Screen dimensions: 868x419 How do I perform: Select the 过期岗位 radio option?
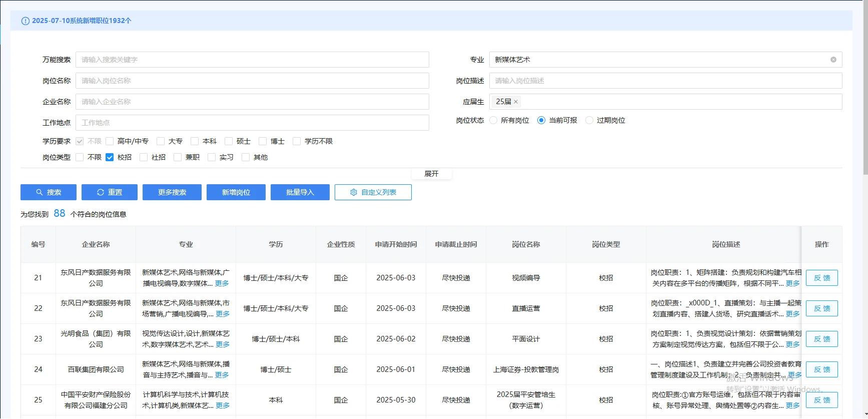point(589,120)
